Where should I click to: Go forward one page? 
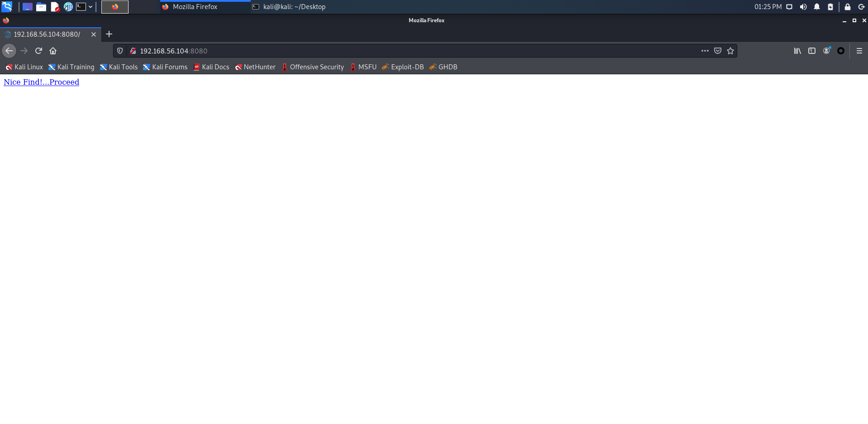[24, 51]
